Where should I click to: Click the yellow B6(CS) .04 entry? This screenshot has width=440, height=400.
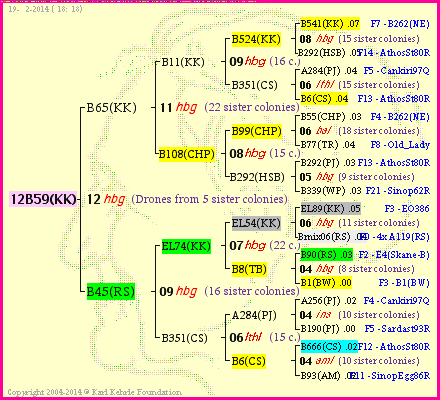point(324,99)
